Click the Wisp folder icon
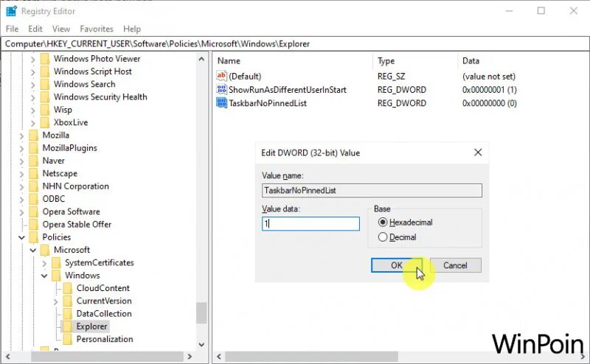This screenshot has height=364, width=590. (45, 110)
